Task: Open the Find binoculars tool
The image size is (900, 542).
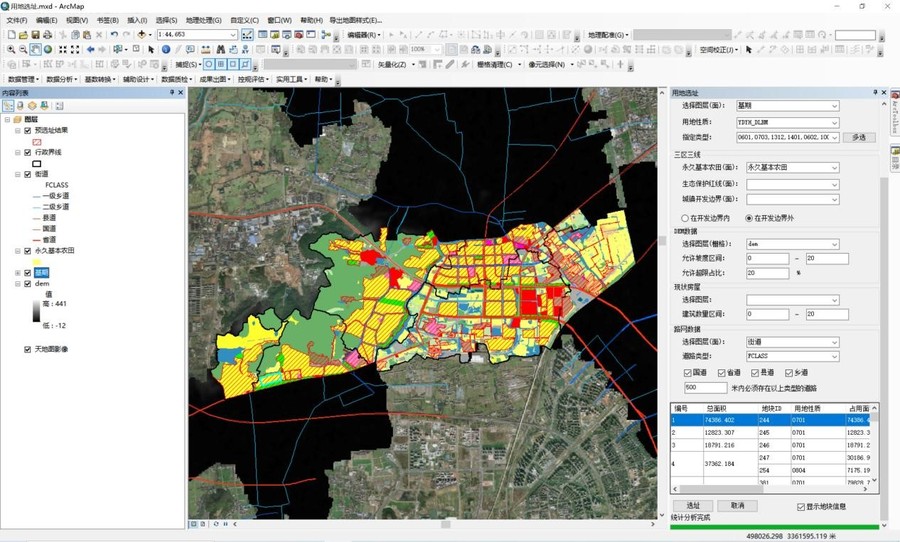Action: [220, 49]
